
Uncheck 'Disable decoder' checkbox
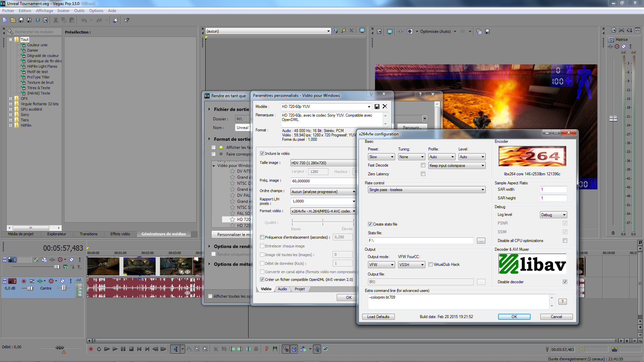(565, 282)
